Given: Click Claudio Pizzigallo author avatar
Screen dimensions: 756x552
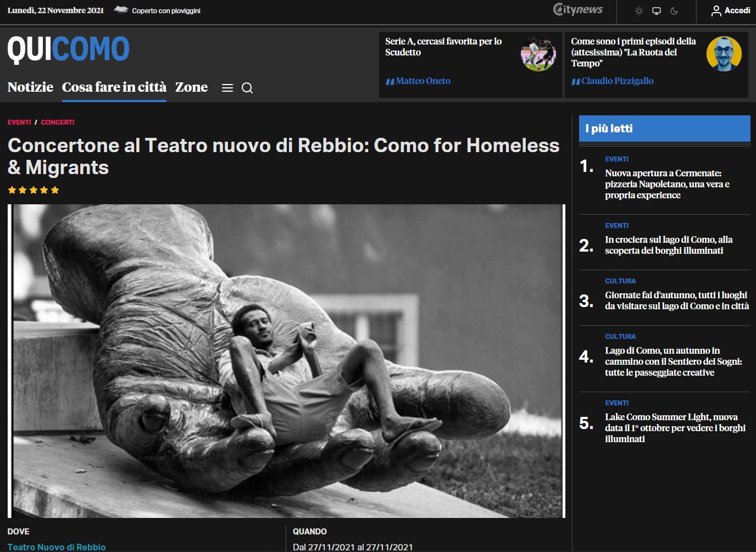Looking at the screenshot, I should tap(724, 54).
